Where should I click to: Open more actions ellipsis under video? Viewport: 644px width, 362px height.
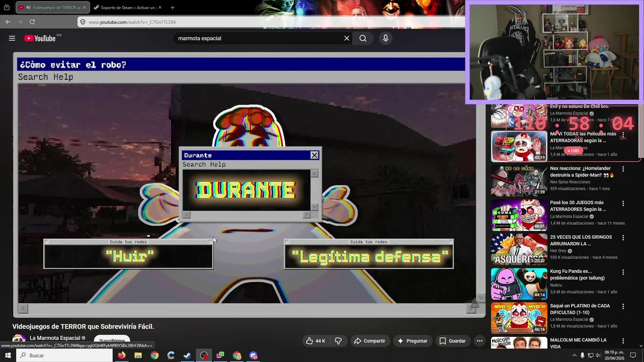click(x=479, y=341)
